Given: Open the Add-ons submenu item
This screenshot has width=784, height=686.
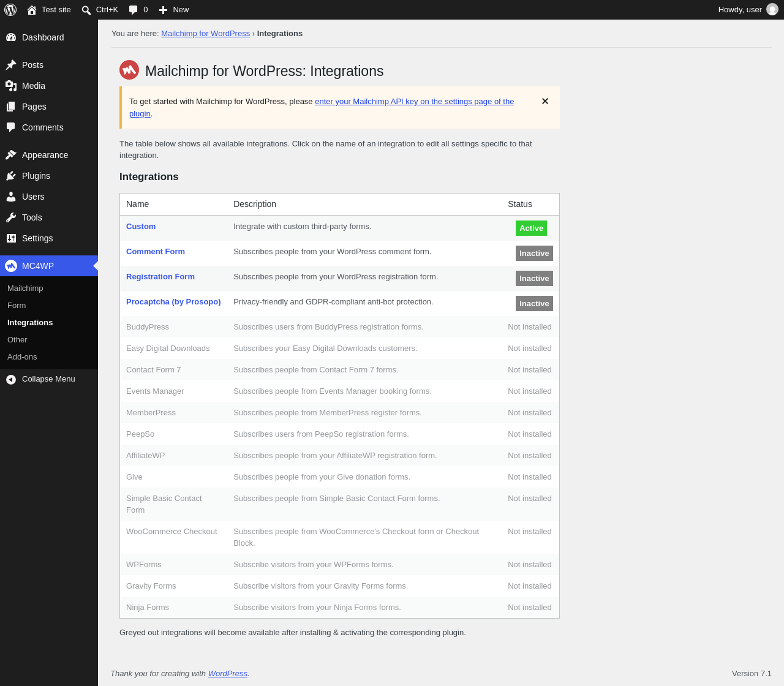Looking at the screenshot, I should tap(22, 357).
